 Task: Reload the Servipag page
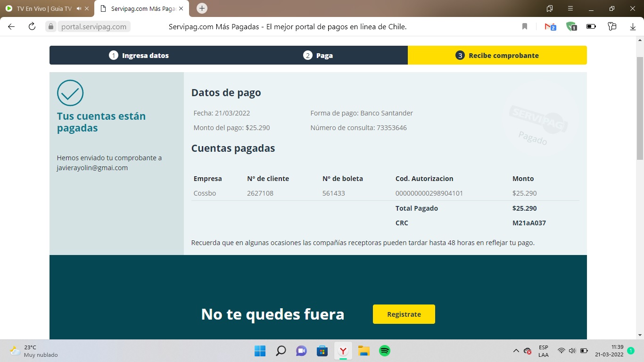point(32,27)
